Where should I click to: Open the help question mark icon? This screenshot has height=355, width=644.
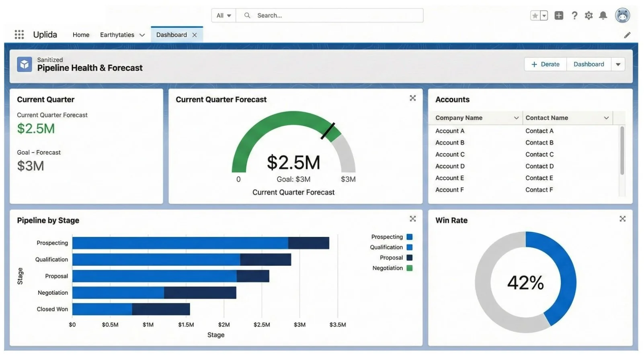pos(574,16)
